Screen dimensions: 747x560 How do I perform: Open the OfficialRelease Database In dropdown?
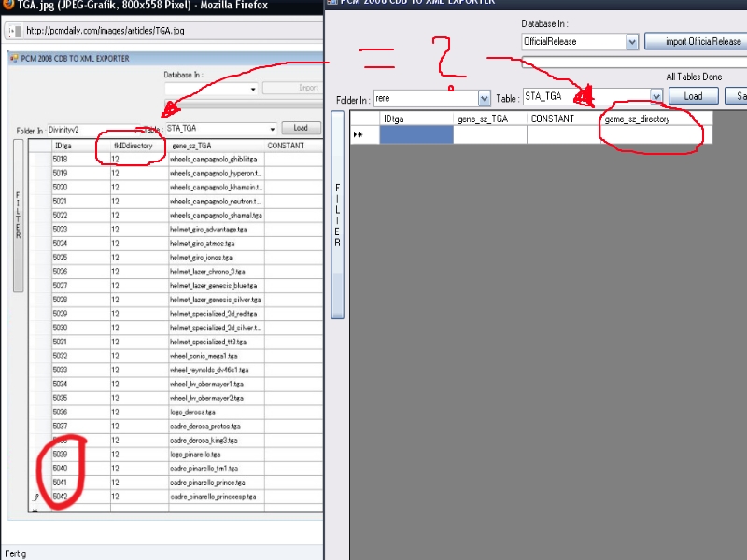click(632, 42)
